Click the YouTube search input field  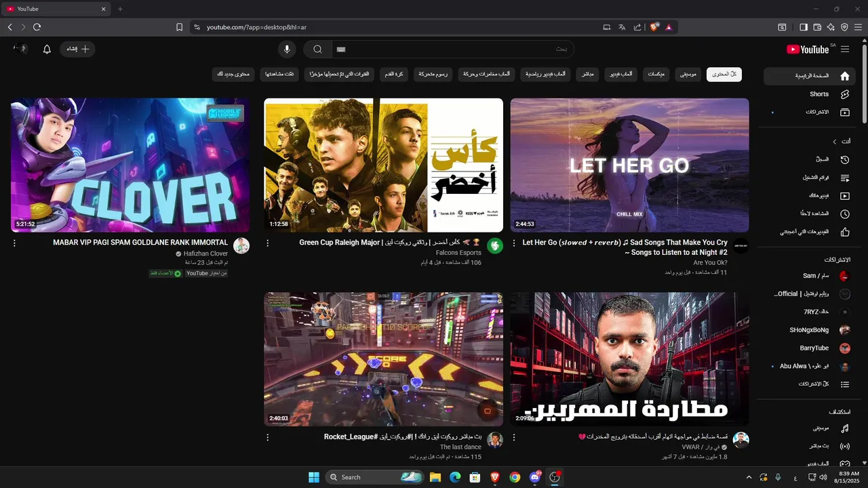(453, 49)
